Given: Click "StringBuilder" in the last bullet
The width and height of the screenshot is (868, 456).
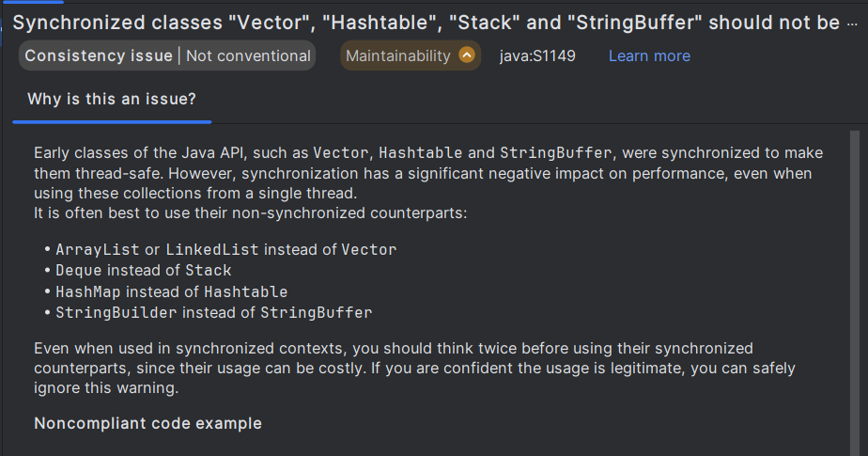Looking at the screenshot, I should (116, 312).
